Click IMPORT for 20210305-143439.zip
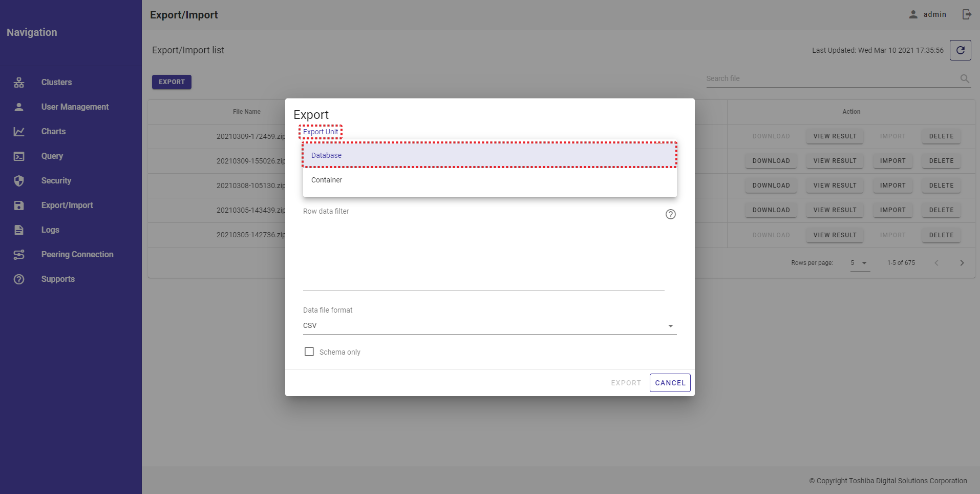 (x=892, y=210)
